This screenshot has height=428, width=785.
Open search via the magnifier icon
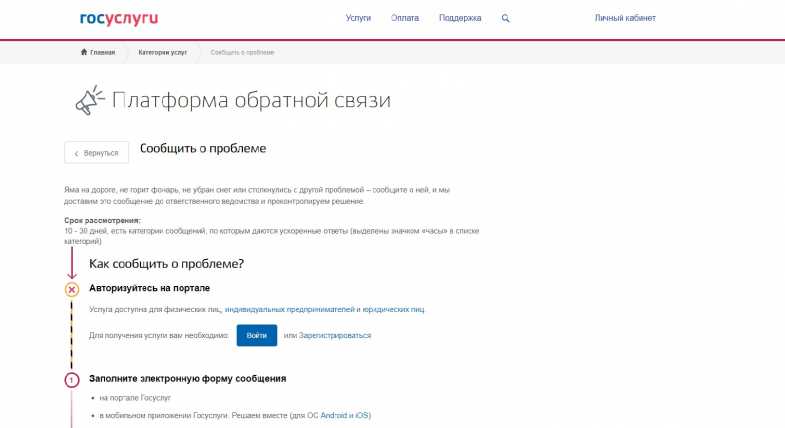click(505, 18)
